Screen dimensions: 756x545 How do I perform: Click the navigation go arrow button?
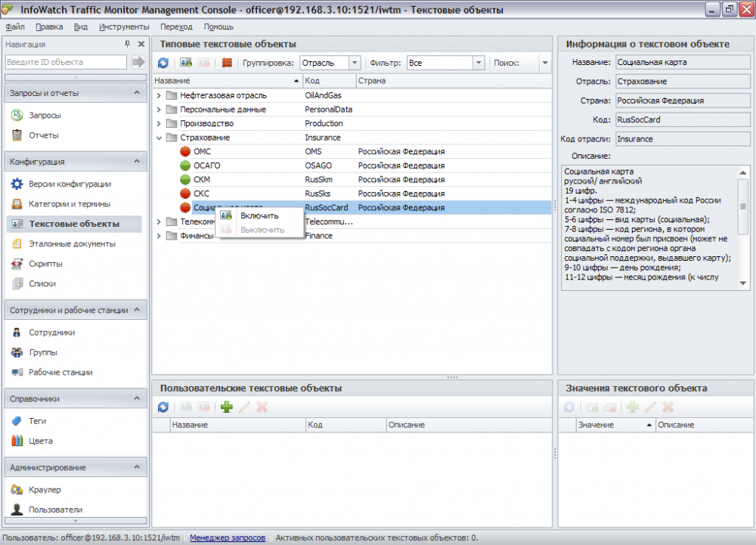click(138, 62)
